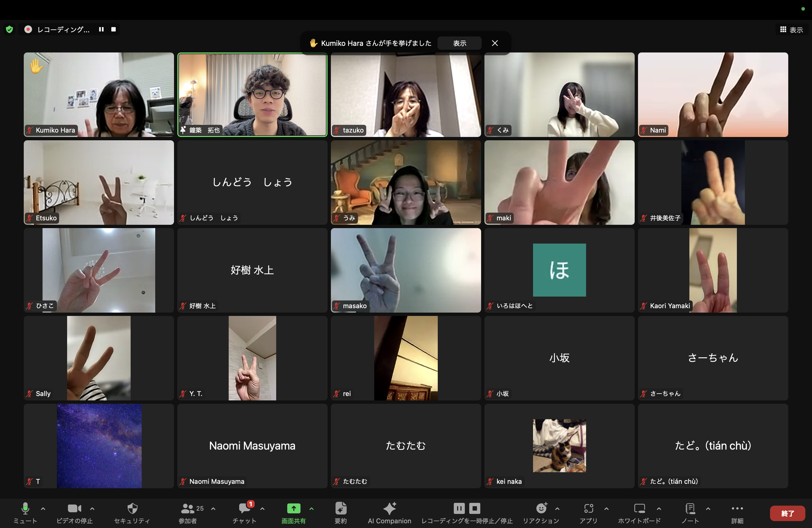This screenshot has height=528, width=812.
Task: Open the Summary (要約) icon
Action: (x=341, y=509)
